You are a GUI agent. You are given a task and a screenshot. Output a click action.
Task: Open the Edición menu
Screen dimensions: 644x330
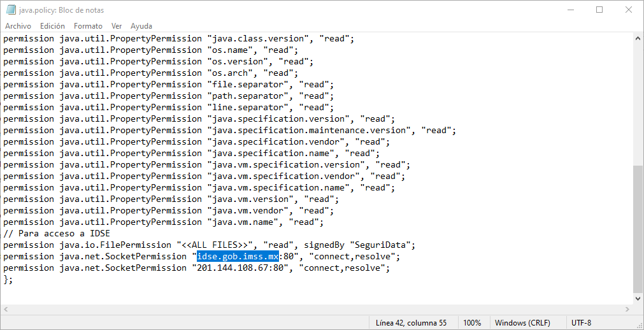click(52, 26)
